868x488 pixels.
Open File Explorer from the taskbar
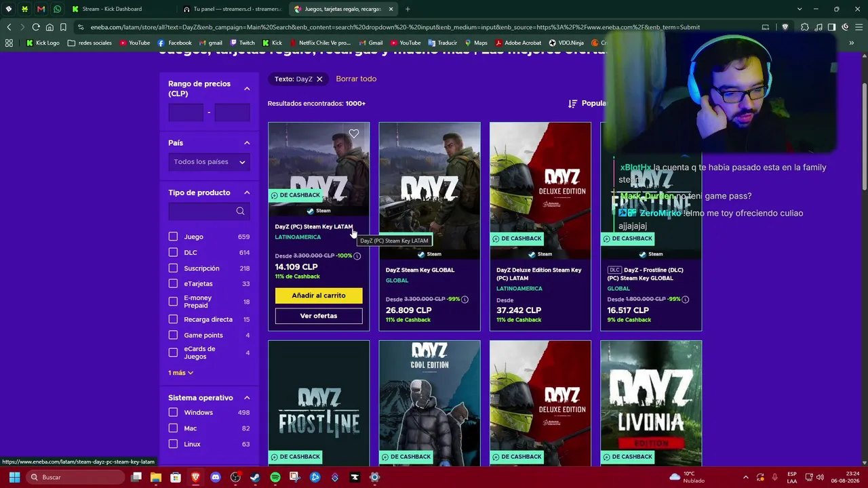pos(156,477)
